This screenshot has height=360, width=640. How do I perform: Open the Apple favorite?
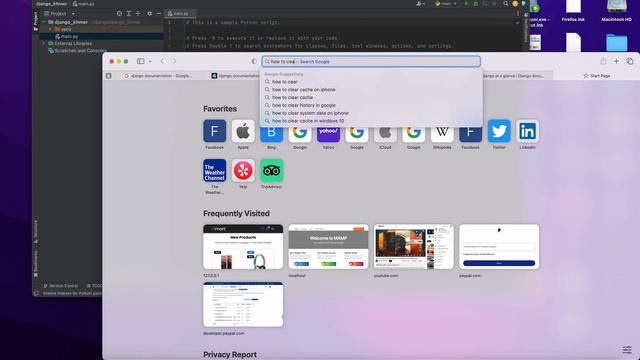[x=243, y=131]
